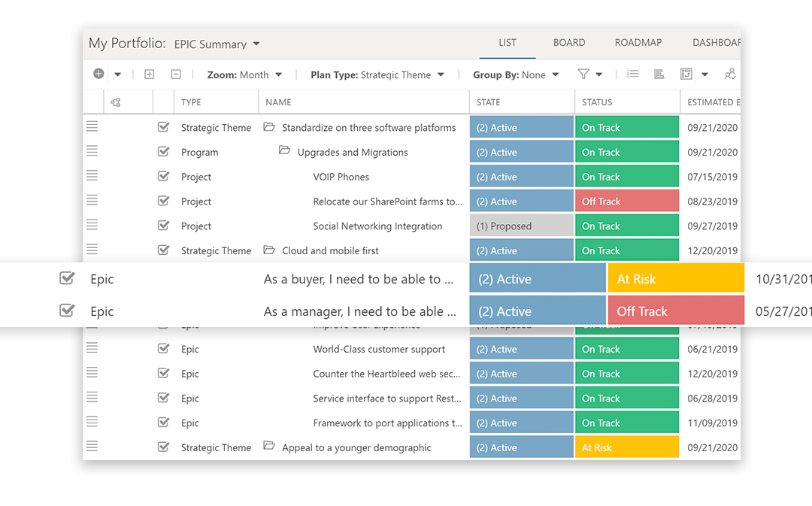The height and width of the screenshot is (506, 812).
Task: Toggle checkbox for VOIP Phones project
Action: 163,177
